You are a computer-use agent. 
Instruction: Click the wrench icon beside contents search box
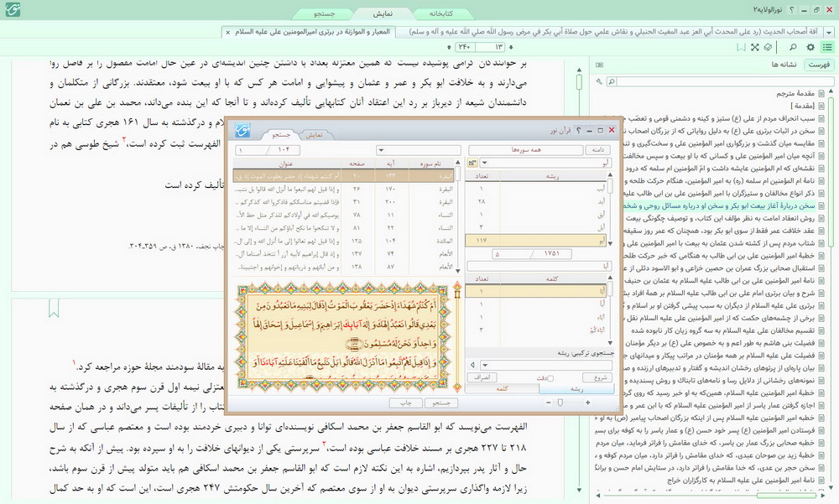click(599, 81)
